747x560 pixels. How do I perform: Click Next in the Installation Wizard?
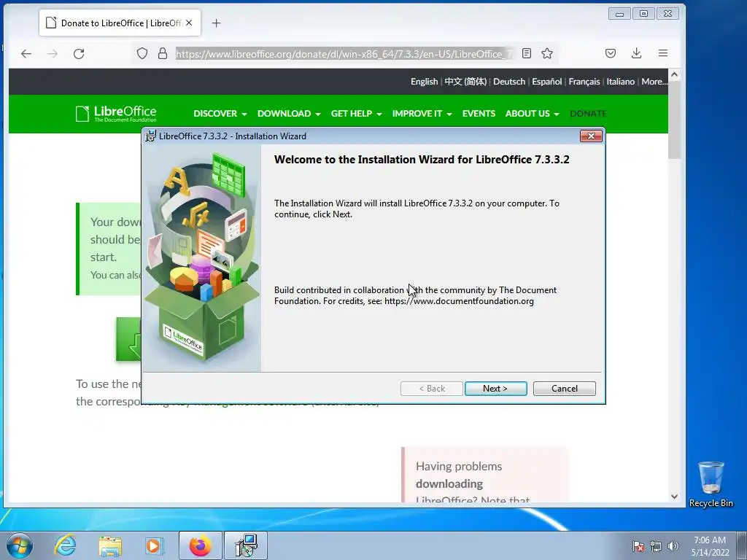click(495, 389)
